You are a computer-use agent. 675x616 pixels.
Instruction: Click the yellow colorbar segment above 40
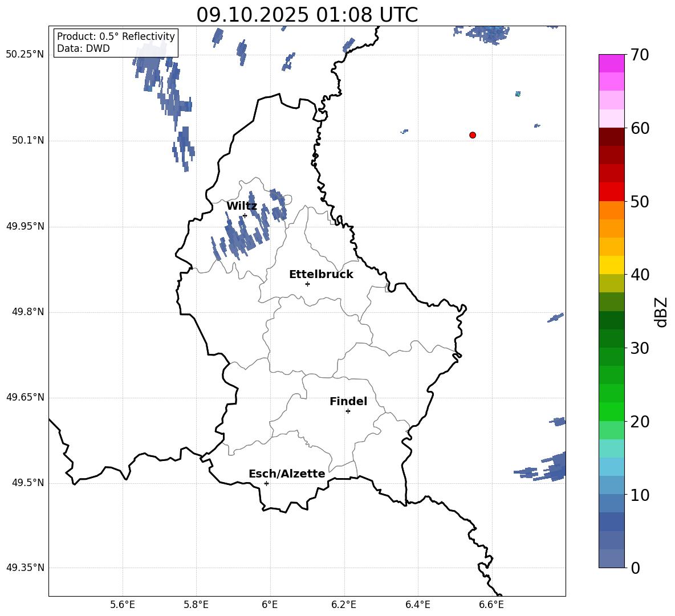click(x=612, y=265)
